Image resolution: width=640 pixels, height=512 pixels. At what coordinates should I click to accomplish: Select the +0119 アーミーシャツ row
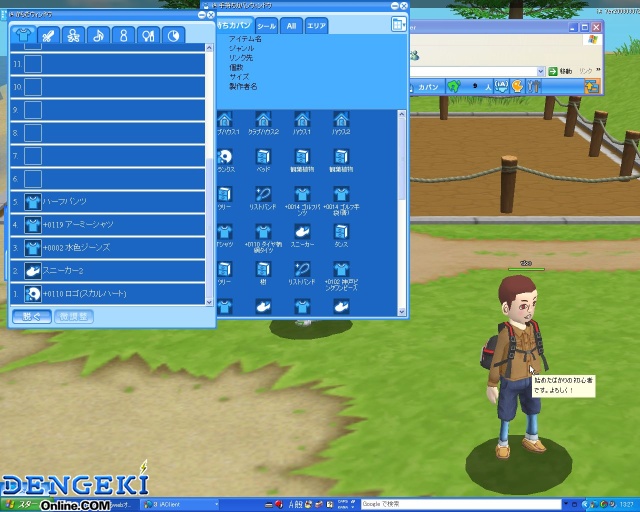coord(107,225)
